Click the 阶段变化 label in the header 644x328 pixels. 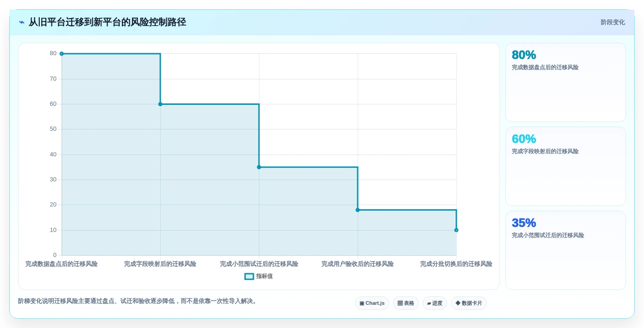[612, 22]
